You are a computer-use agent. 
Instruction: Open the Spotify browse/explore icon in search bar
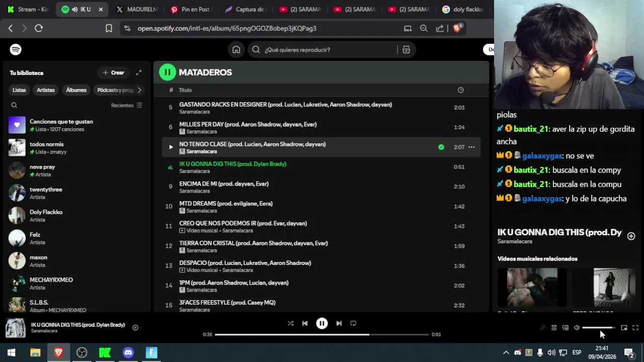(x=406, y=49)
